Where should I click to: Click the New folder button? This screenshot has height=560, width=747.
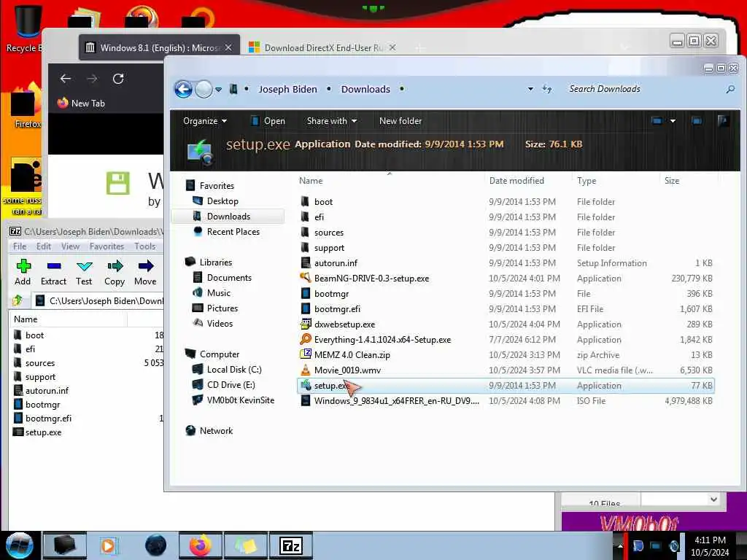[x=400, y=121]
